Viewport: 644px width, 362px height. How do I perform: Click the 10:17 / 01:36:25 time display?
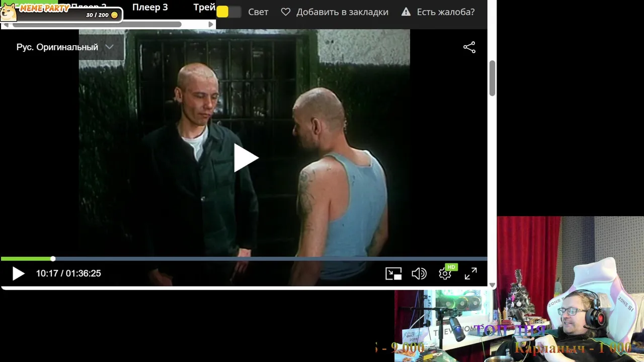68,274
